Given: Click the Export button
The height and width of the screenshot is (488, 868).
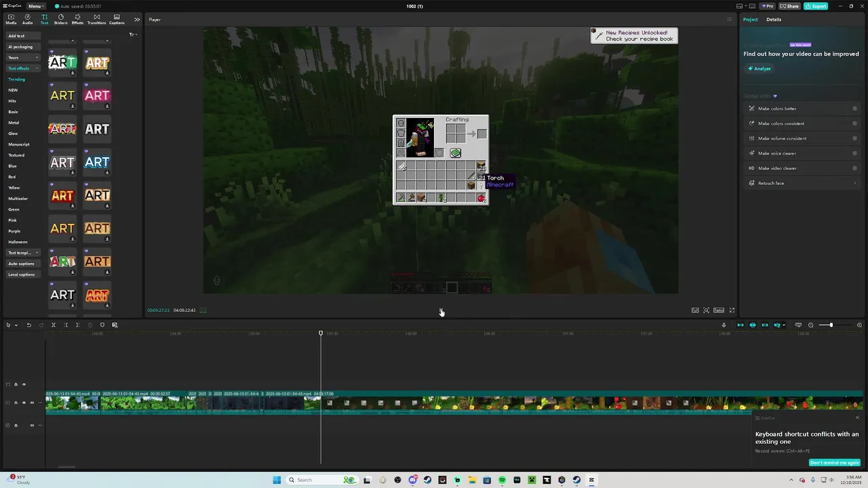Looking at the screenshot, I should click(x=816, y=6).
